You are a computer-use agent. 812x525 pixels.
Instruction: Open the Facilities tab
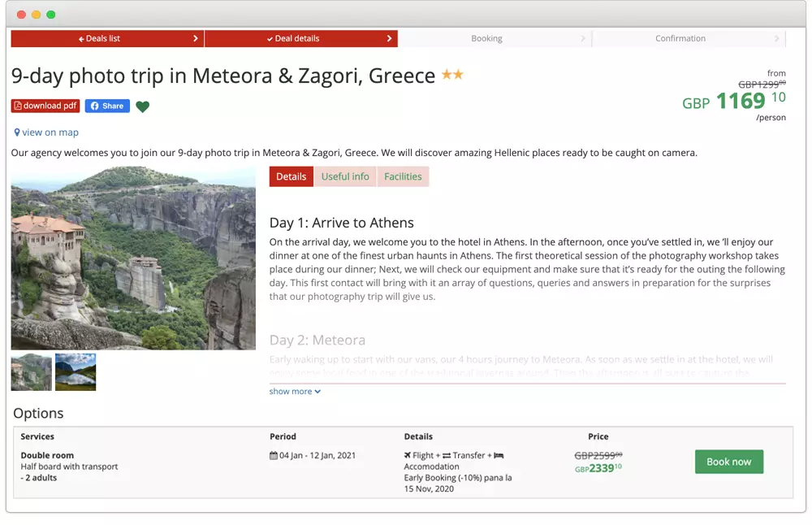tap(403, 176)
